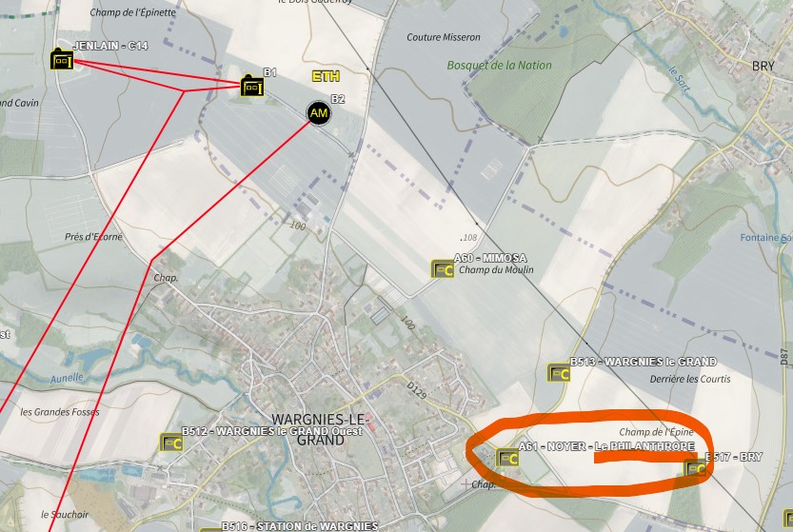Click the B512 - WARGNIES le GRAND Ouest marker
Viewport: 793px width, 532px height.
(171, 443)
